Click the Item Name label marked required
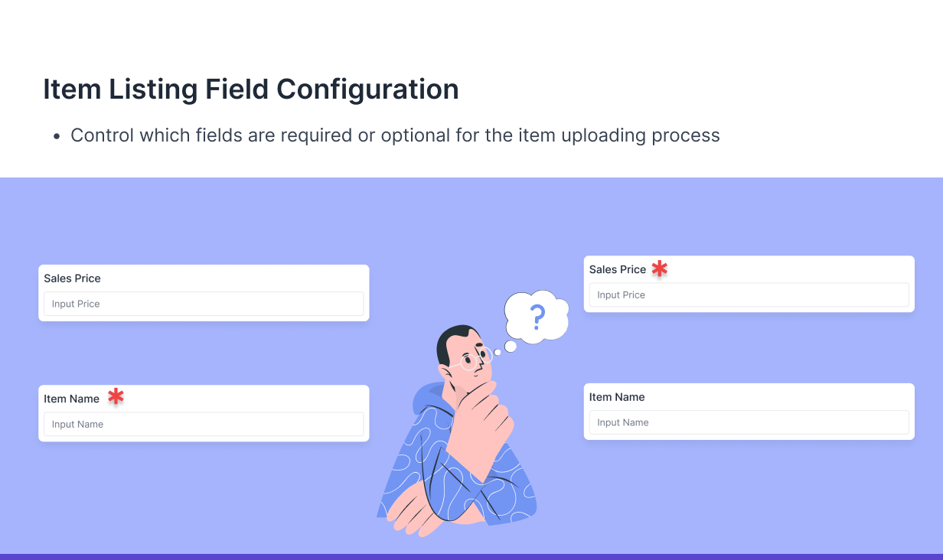This screenshot has height=560, width=943. (71, 399)
